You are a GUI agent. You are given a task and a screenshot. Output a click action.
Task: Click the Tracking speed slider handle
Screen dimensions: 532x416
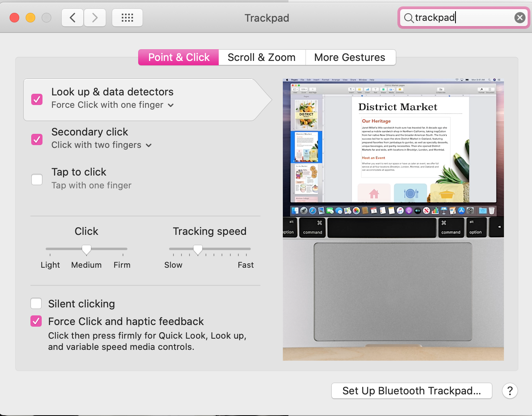point(197,249)
